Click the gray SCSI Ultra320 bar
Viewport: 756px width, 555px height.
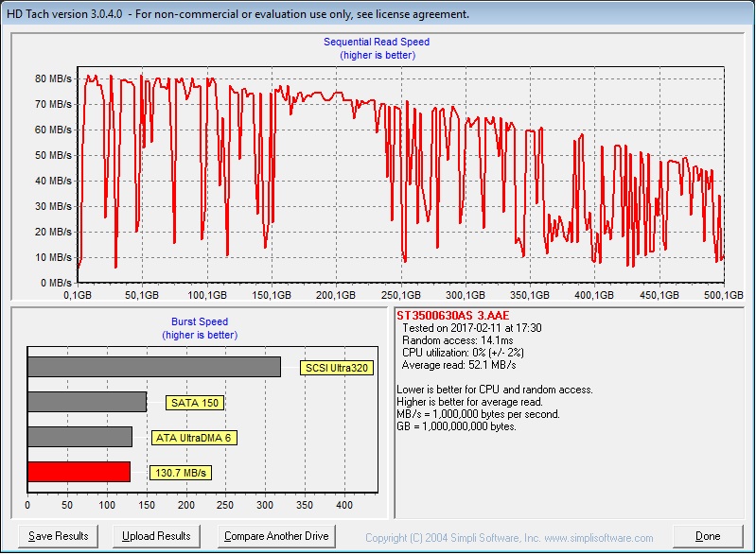pos(153,367)
